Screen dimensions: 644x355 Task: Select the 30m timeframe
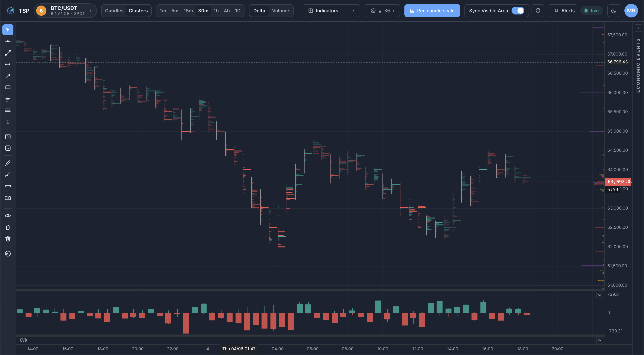[203, 10]
